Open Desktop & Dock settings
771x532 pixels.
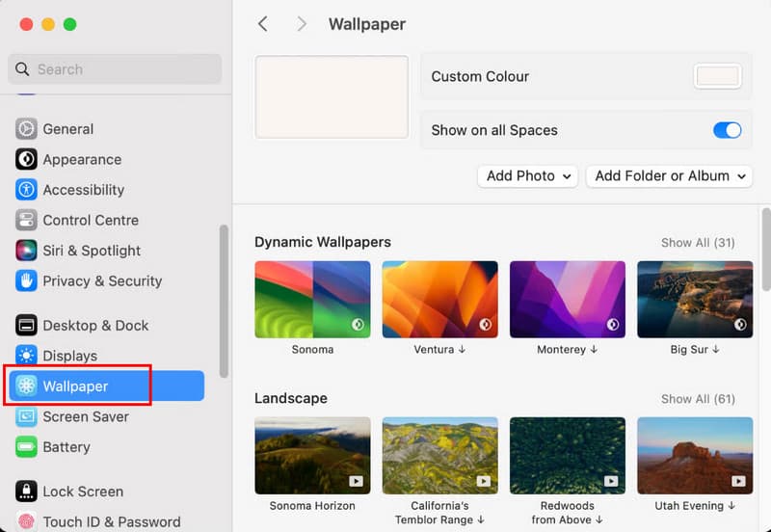click(95, 326)
